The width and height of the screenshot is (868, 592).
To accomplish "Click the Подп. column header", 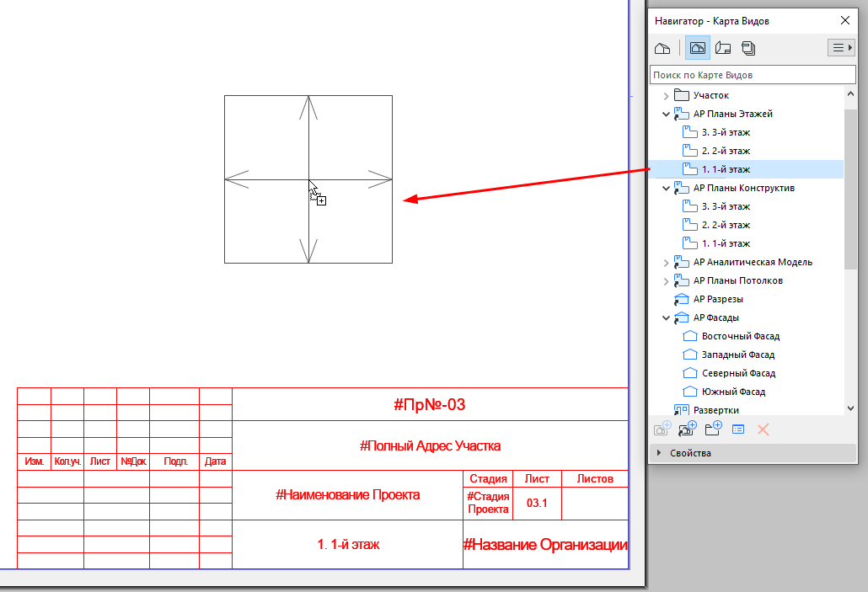I will pos(175,461).
